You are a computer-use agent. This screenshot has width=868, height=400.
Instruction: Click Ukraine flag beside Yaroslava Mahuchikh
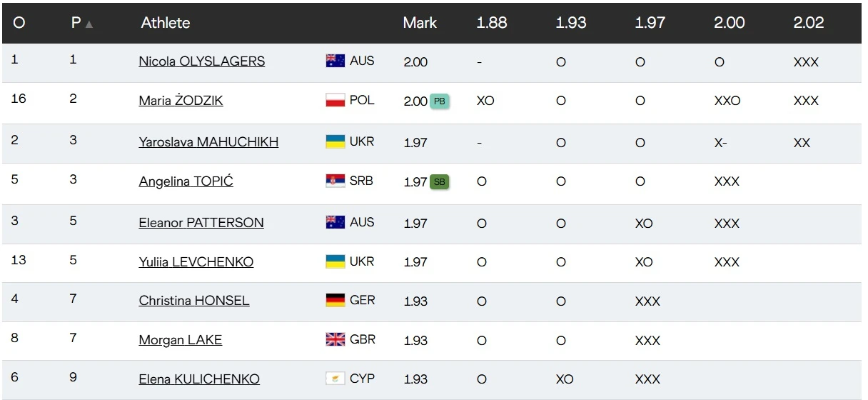coord(335,141)
